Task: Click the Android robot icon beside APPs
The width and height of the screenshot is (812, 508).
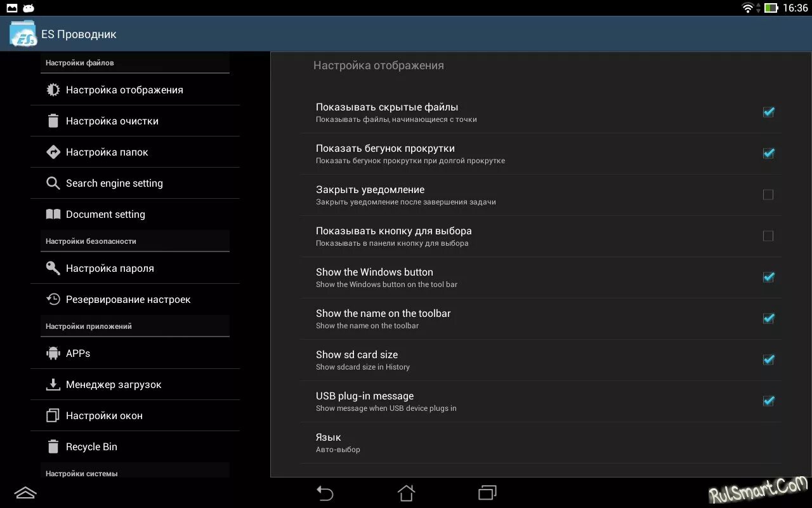Action: point(53,353)
